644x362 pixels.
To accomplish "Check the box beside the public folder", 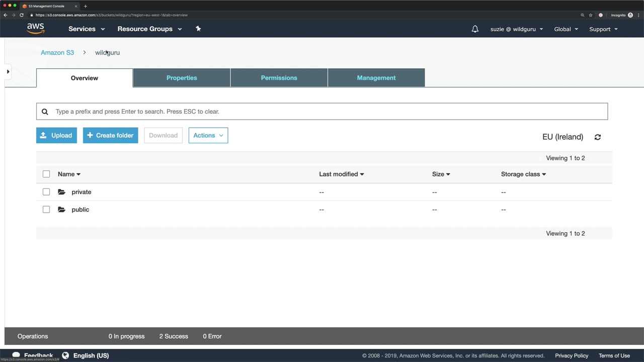I will 46,210.
